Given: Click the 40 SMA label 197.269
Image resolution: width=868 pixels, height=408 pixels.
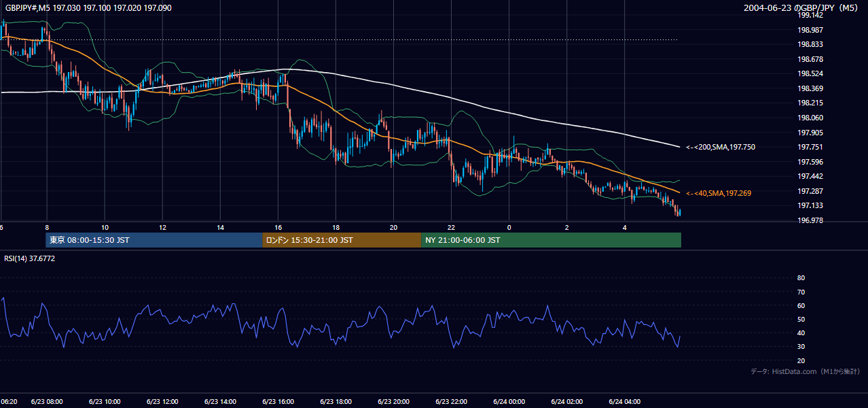Looking at the screenshot, I should (x=719, y=193).
